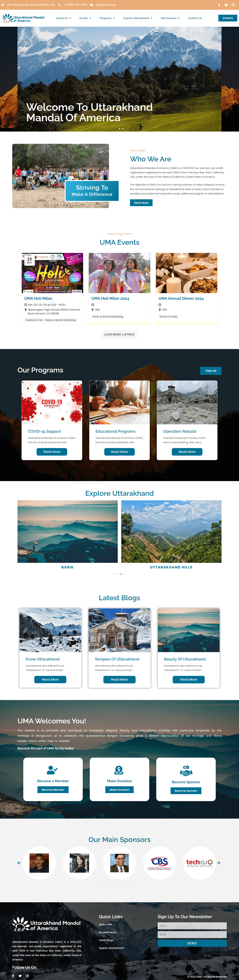Viewport: 239px width, 980px height.
Task: Select the hero slider's middle dot
Action: coord(119,129)
